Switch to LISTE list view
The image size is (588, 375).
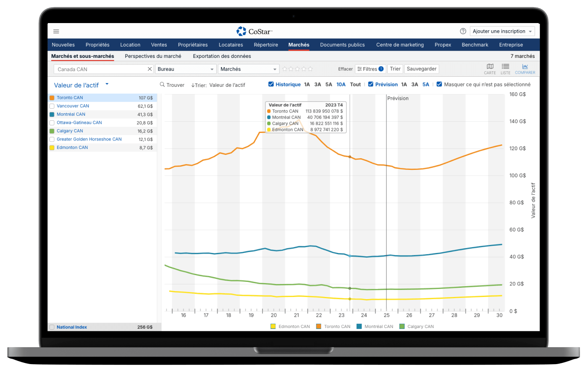pyautogui.click(x=505, y=69)
